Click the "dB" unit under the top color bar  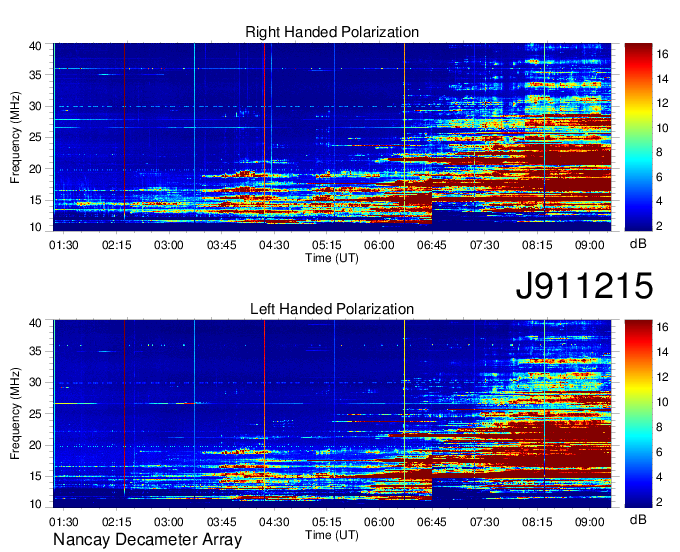tap(638, 243)
